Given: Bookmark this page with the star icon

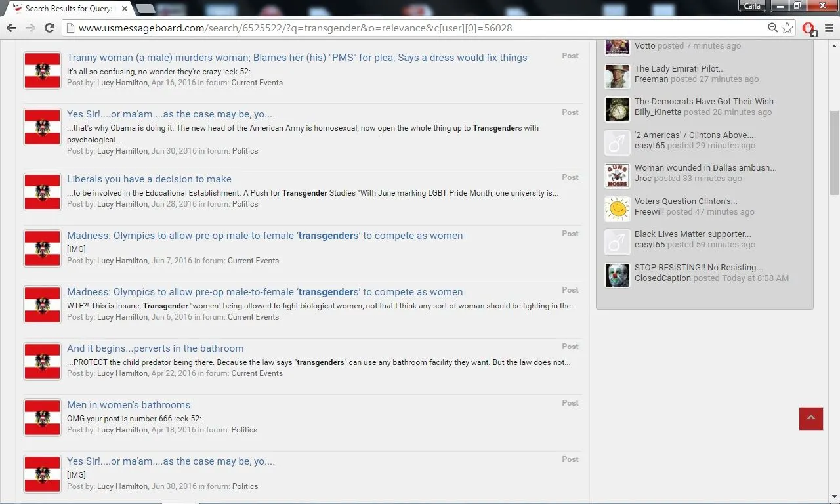Looking at the screenshot, I should click(787, 28).
